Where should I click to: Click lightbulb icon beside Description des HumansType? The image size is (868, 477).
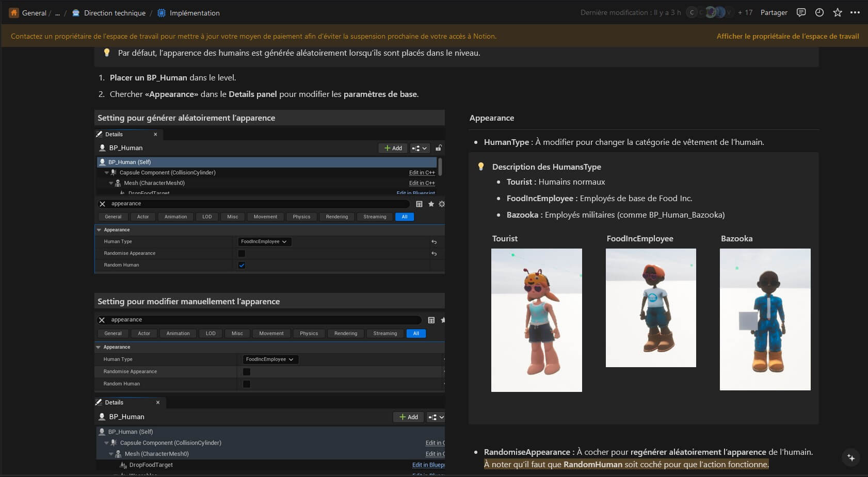[x=481, y=167]
